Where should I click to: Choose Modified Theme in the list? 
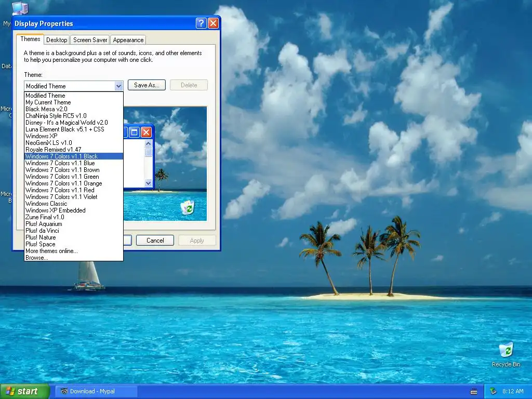pyautogui.click(x=74, y=96)
